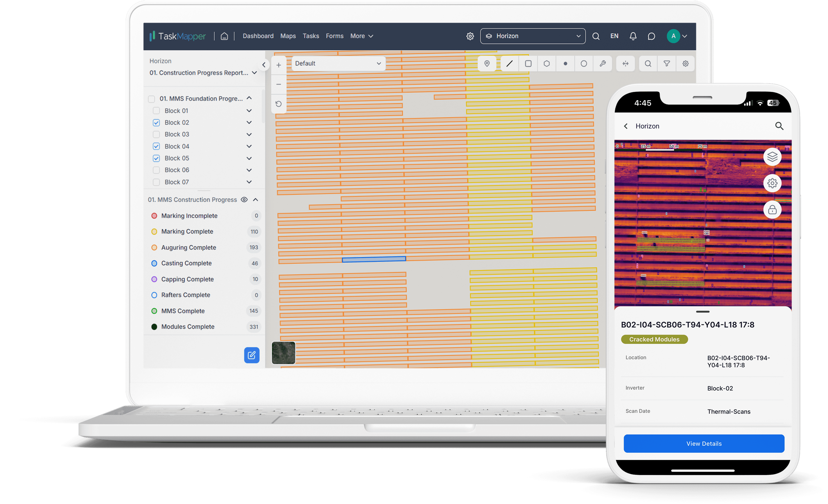This screenshot has height=504, width=828.
Task: Open the layers panel on the phone map
Action: (x=772, y=156)
